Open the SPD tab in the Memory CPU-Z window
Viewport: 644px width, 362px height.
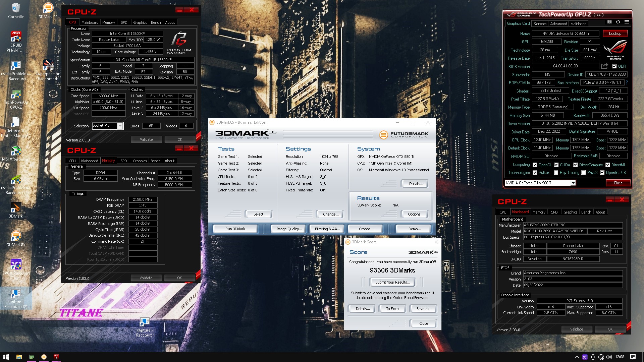pos(123,161)
